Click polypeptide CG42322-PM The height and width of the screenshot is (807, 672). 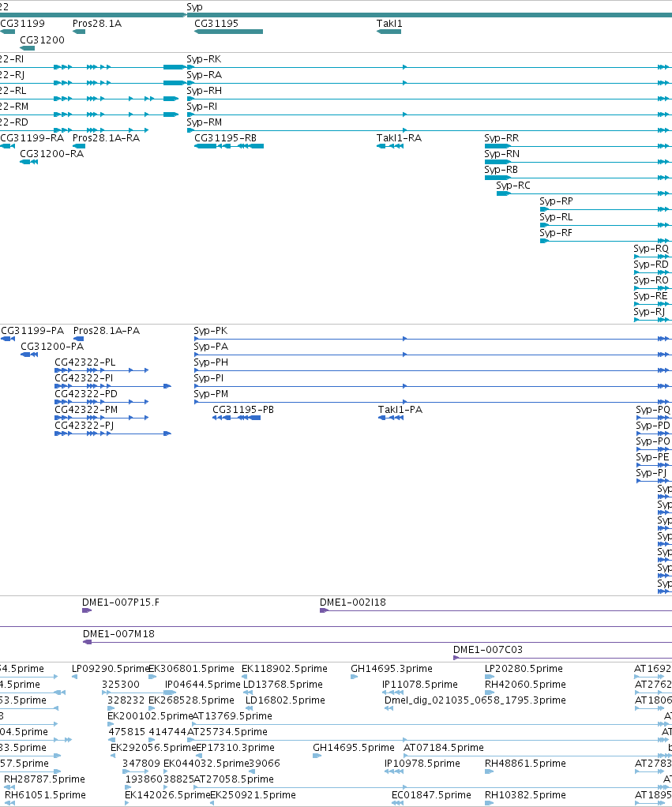(86, 410)
